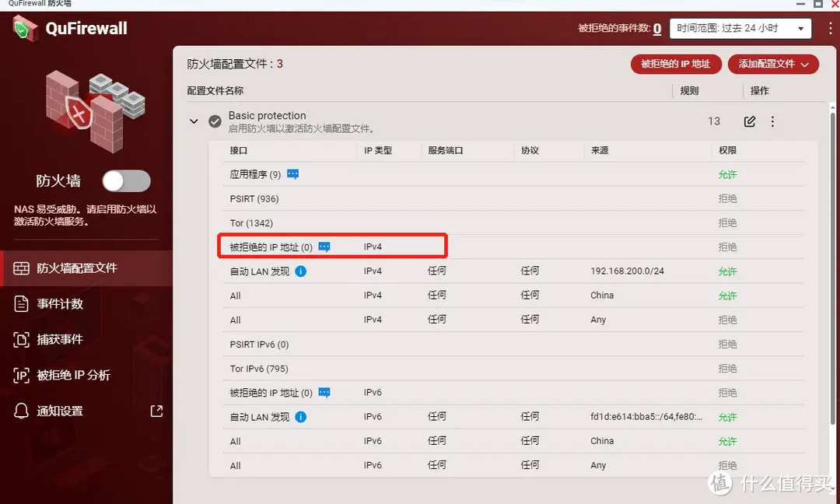Screen dimensions: 840x504
Task: Go to 捕获事件 page
Action: 86,340
